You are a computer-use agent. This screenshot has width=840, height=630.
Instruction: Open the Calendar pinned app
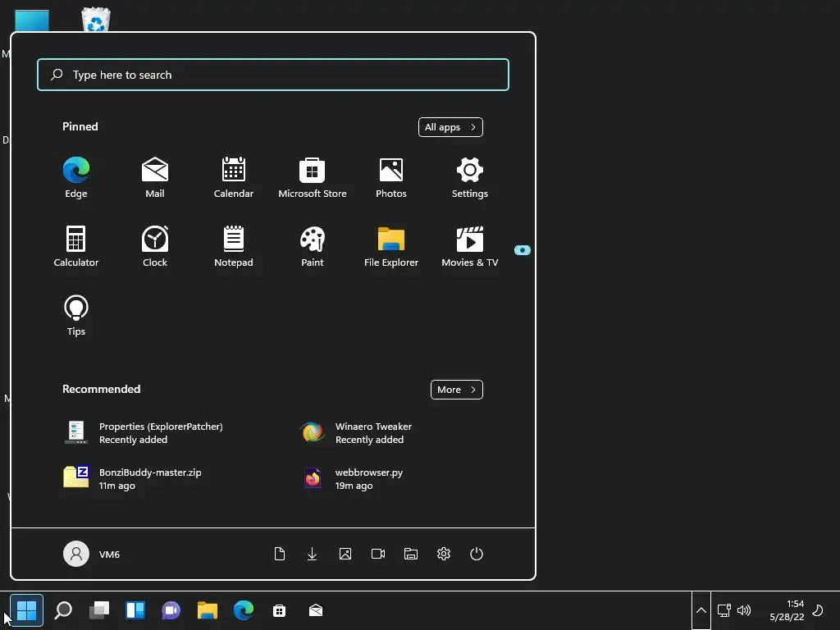[x=234, y=177]
